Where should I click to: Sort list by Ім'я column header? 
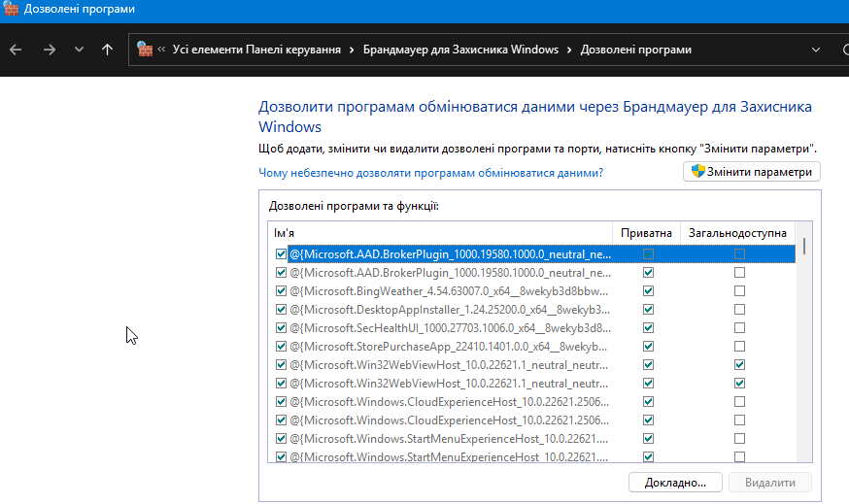tap(440, 233)
